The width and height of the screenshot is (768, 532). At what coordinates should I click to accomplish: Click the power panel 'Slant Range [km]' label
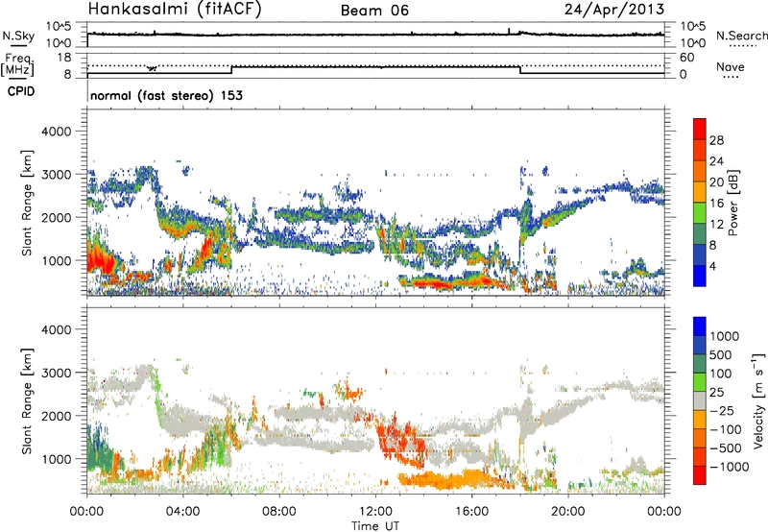(27, 203)
